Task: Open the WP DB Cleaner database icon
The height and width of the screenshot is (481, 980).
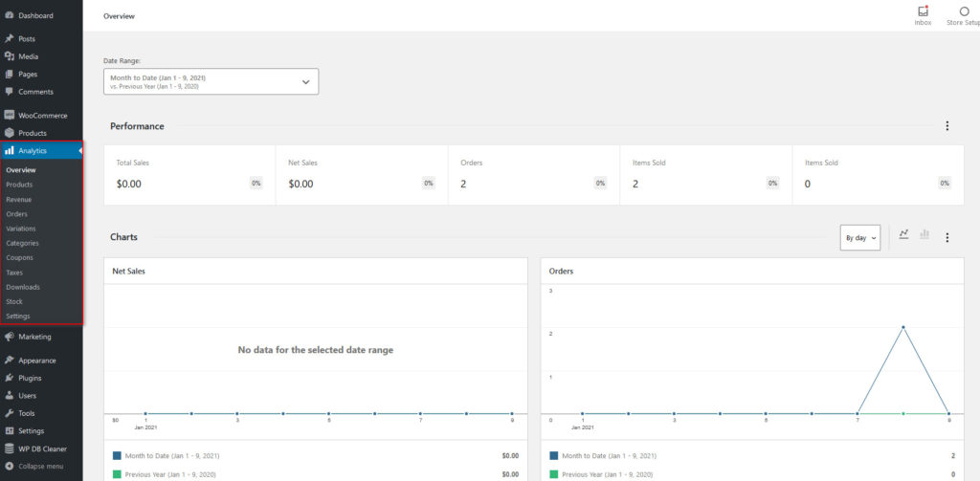Action: (x=10, y=448)
